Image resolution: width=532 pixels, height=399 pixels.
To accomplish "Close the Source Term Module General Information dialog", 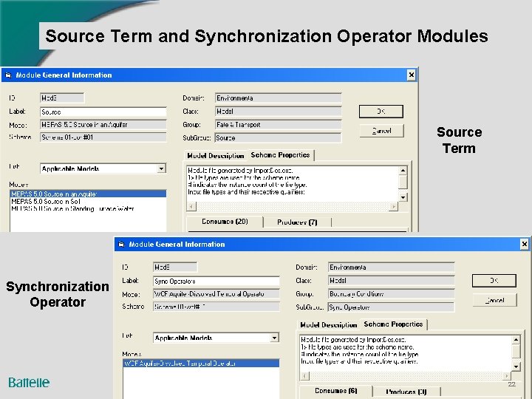I will [412, 75].
